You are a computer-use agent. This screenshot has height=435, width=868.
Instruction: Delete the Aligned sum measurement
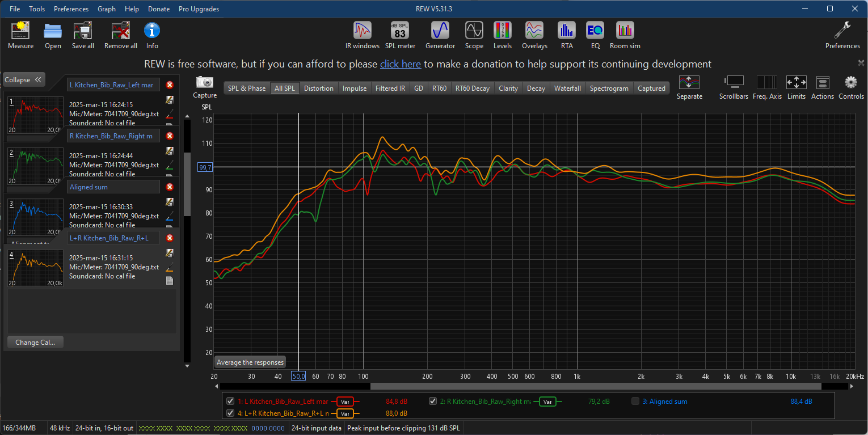click(x=170, y=187)
